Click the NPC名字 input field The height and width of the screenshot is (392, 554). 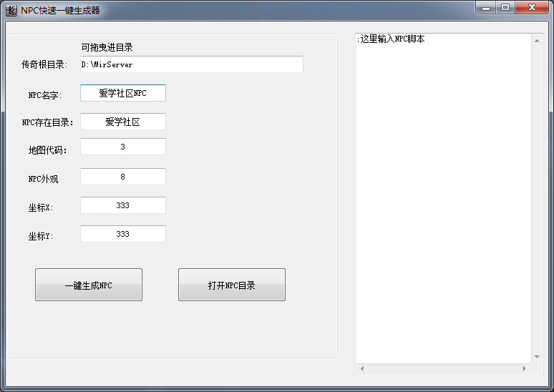coord(123,93)
